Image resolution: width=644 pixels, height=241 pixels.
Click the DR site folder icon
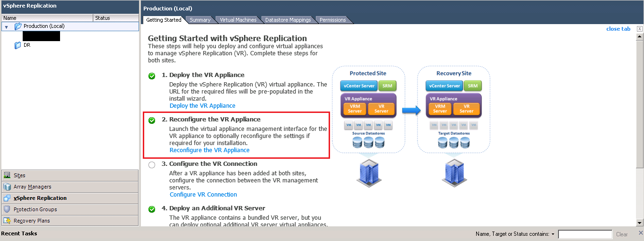[x=18, y=45]
